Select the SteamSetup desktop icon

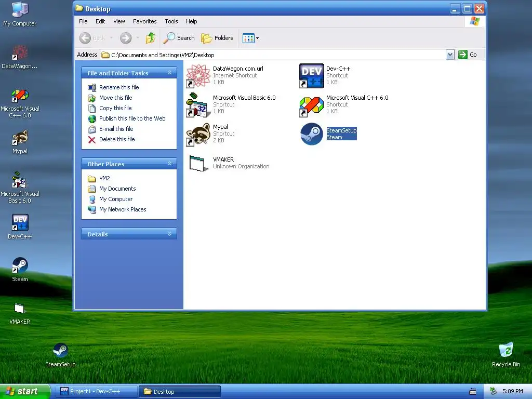click(60, 355)
